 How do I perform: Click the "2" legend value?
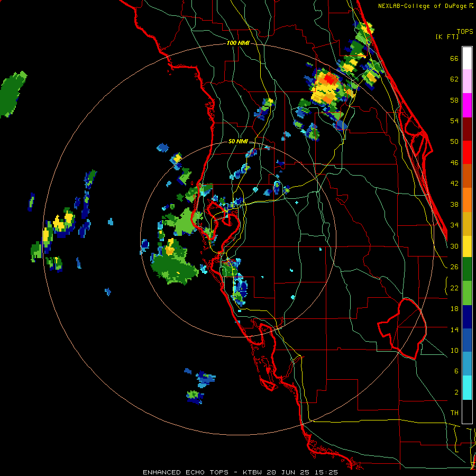(456, 392)
